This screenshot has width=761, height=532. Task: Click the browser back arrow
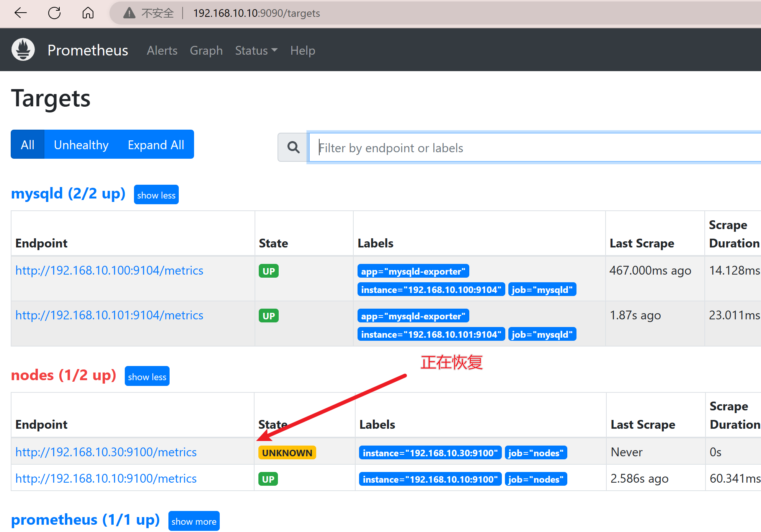coord(20,13)
